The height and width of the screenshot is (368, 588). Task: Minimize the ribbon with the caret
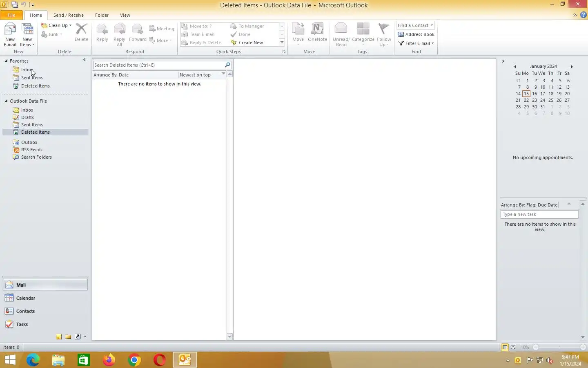(575, 15)
